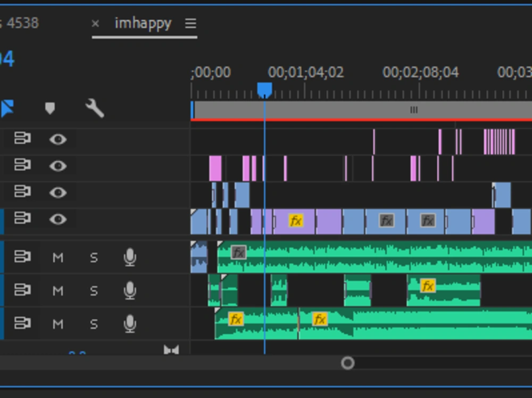Click the blue playhead timecode display
The width and height of the screenshot is (532, 398).
click(7, 59)
